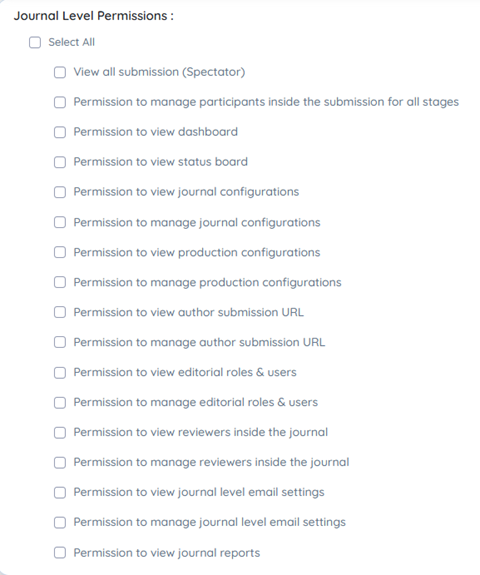
Task: Check permission to view status board
Action: pos(60,162)
